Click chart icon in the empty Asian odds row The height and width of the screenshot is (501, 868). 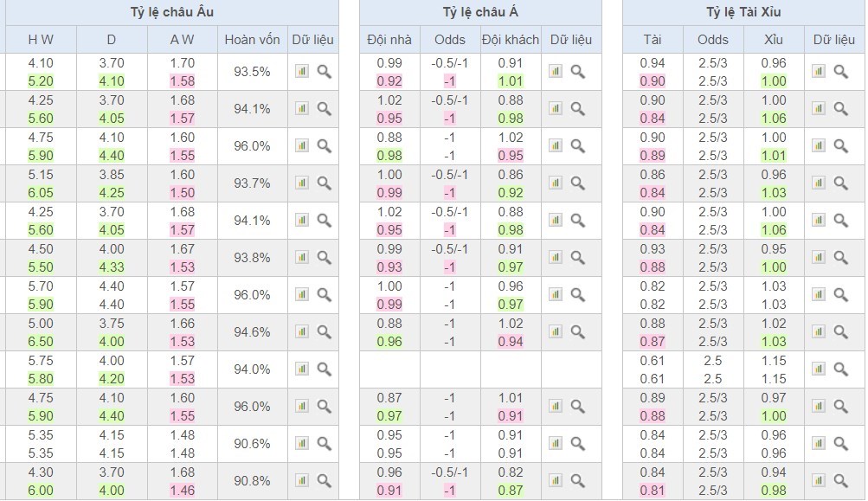tap(556, 369)
